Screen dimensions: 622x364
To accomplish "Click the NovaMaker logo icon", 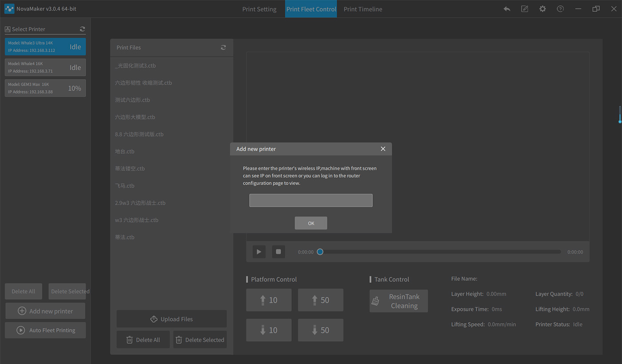I will point(9,9).
